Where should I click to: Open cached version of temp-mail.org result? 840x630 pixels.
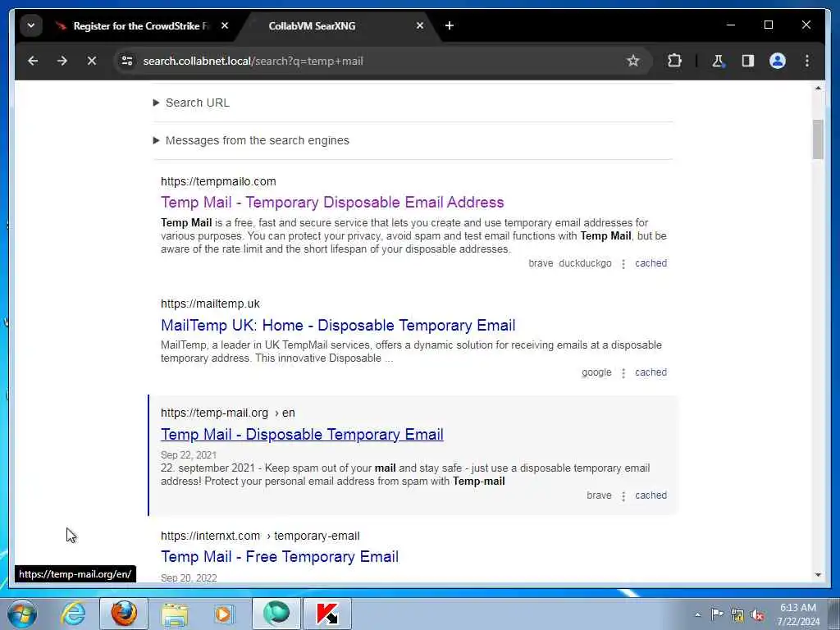[651, 495]
